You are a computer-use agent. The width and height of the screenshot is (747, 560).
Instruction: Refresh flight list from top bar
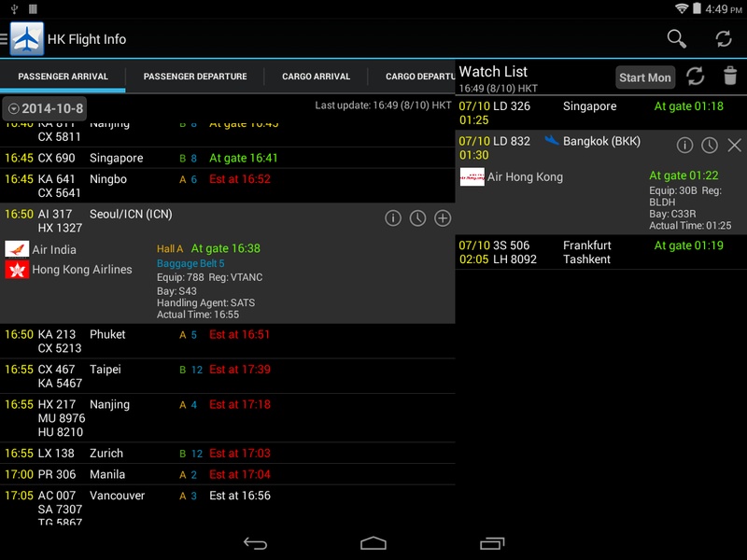[723, 38]
